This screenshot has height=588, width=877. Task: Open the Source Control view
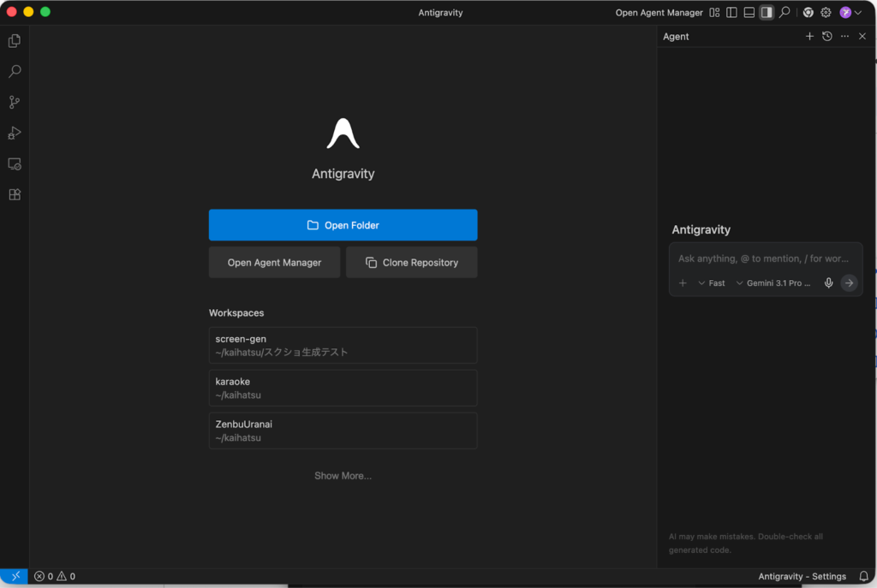point(15,103)
